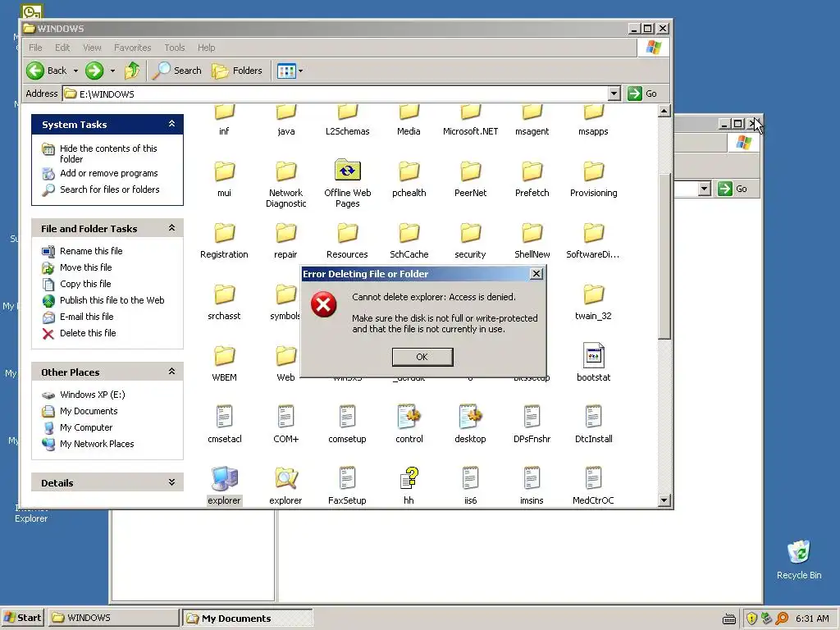Click the scroll up arrow in file list
Viewport: 840px width, 630px height.
pos(664,111)
